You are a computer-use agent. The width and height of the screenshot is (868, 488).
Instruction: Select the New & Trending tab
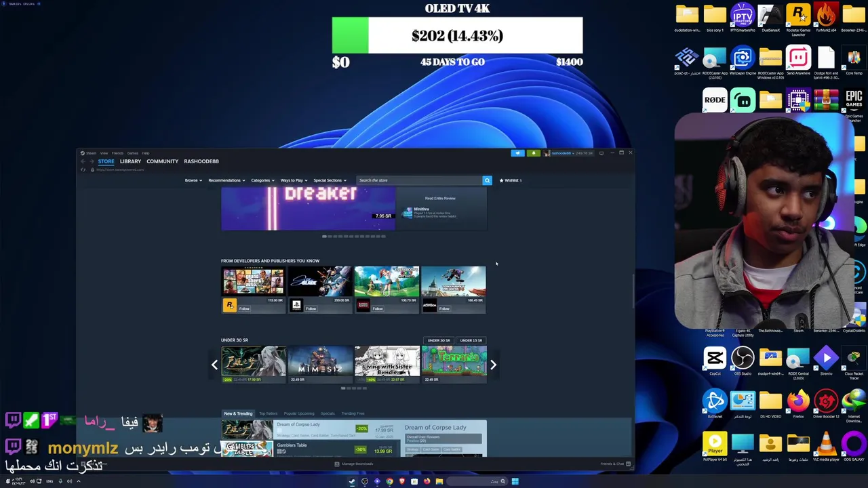[238, 413]
